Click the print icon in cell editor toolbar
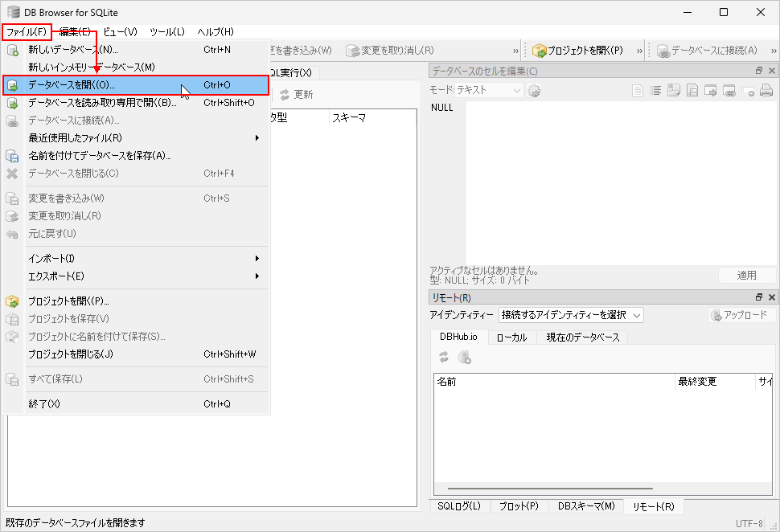This screenshot has height=532, width=780. click(766, 91)
